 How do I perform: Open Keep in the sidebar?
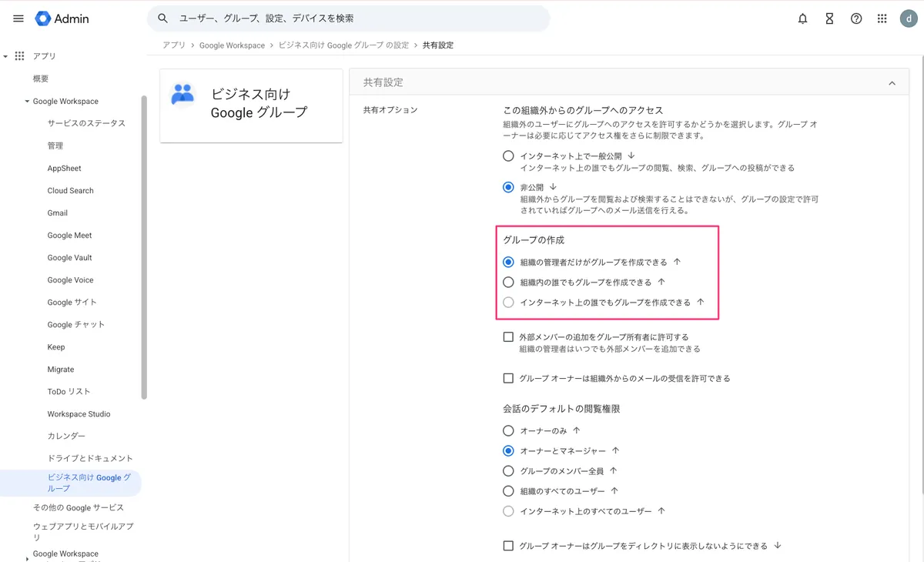pyautogui.click(x=56, y=347)
